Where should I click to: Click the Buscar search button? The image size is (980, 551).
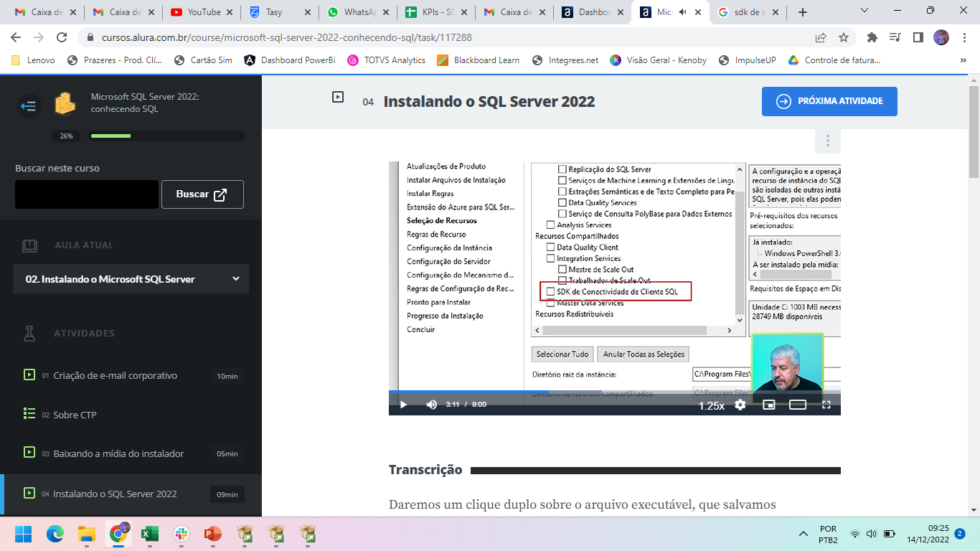pyautogui.click(x=202, y=194)
